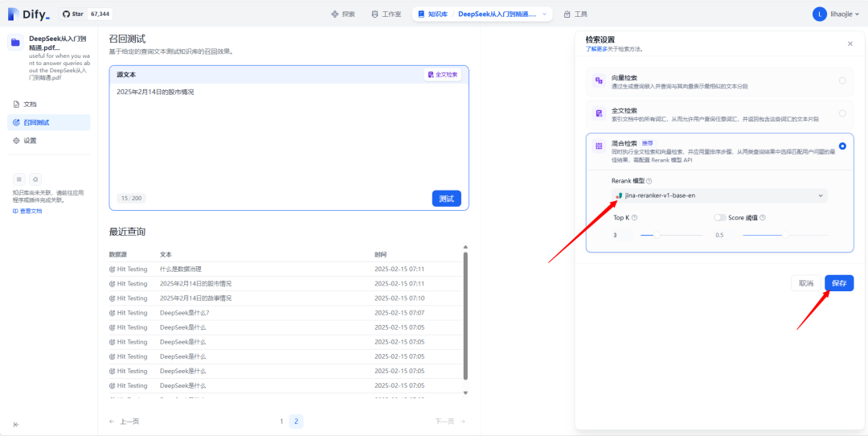
Task: Select the 混合检索 radio button
Action: [842, 146]
